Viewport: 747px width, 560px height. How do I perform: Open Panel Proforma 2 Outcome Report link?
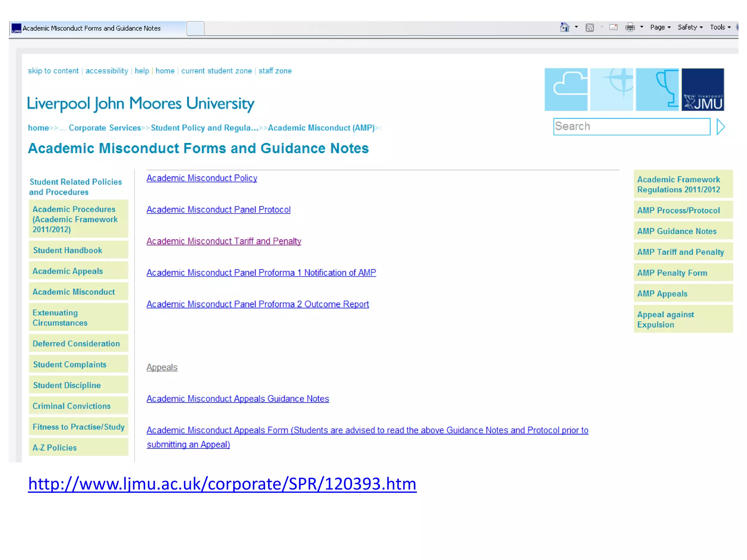pos(258,304)
